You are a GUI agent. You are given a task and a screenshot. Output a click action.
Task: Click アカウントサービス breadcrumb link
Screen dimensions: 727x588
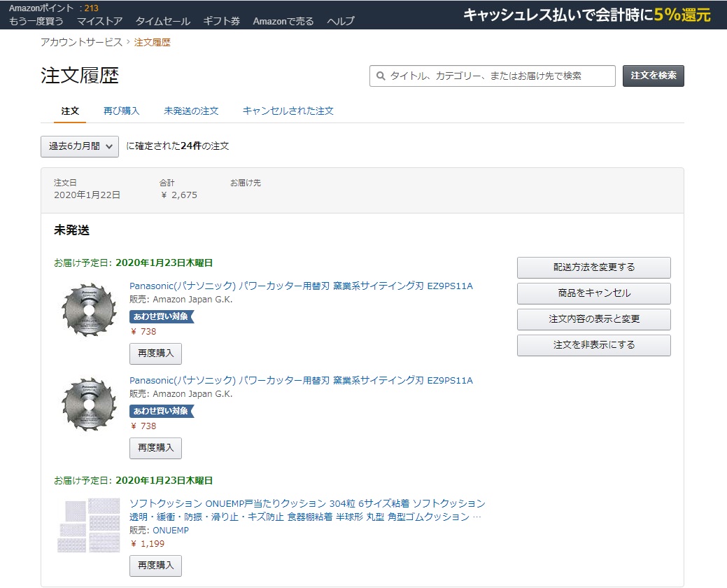click(81, 42)
